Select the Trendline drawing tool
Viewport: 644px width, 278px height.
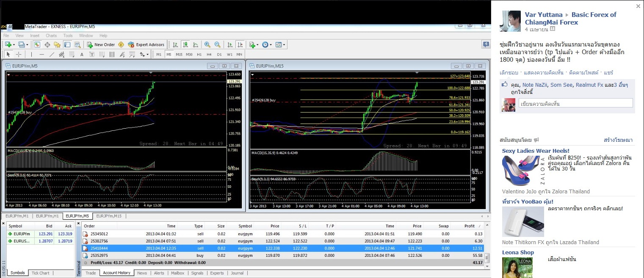(x=52, y=55)
